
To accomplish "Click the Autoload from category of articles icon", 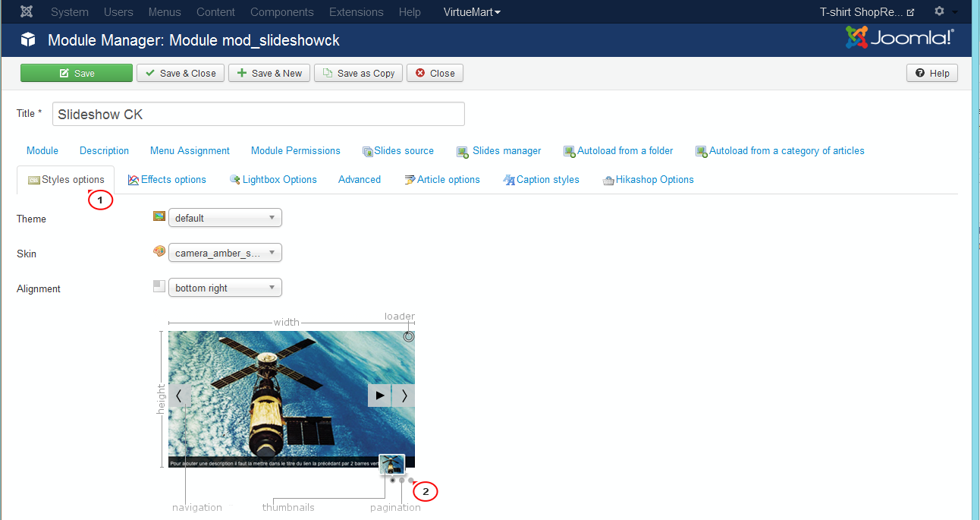I will [702, 152].
